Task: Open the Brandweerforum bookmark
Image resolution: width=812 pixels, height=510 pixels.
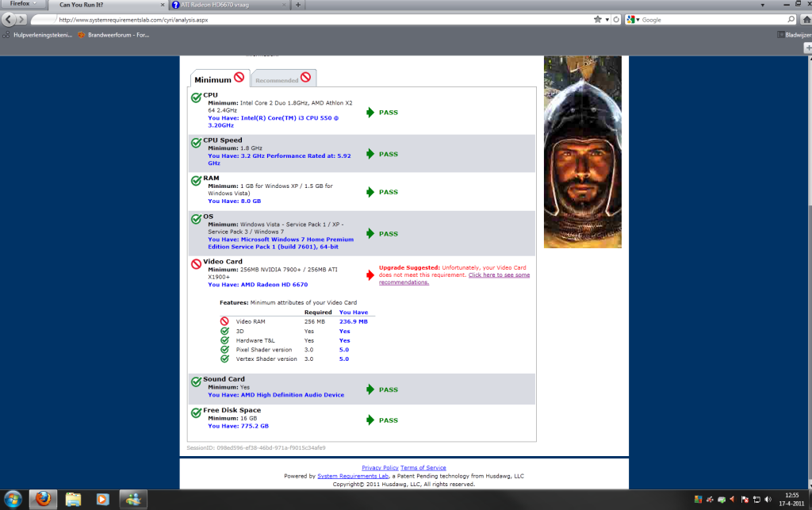Action: [113, 35]
